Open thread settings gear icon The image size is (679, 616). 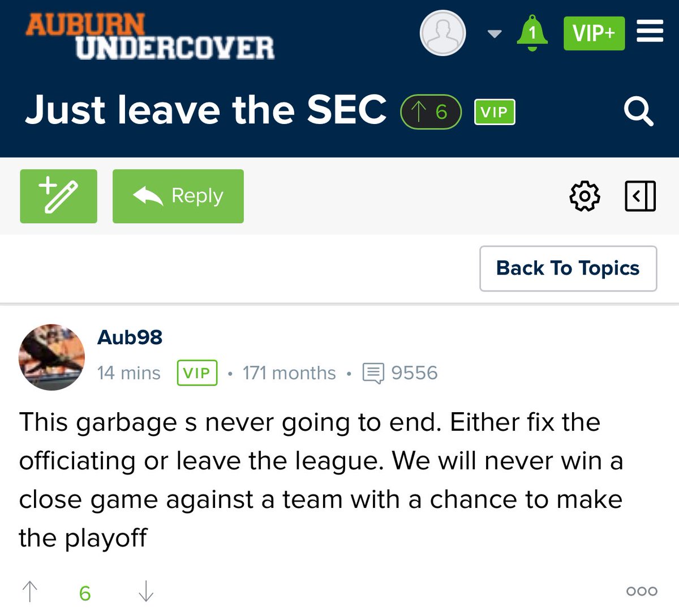tap(585, 196)
